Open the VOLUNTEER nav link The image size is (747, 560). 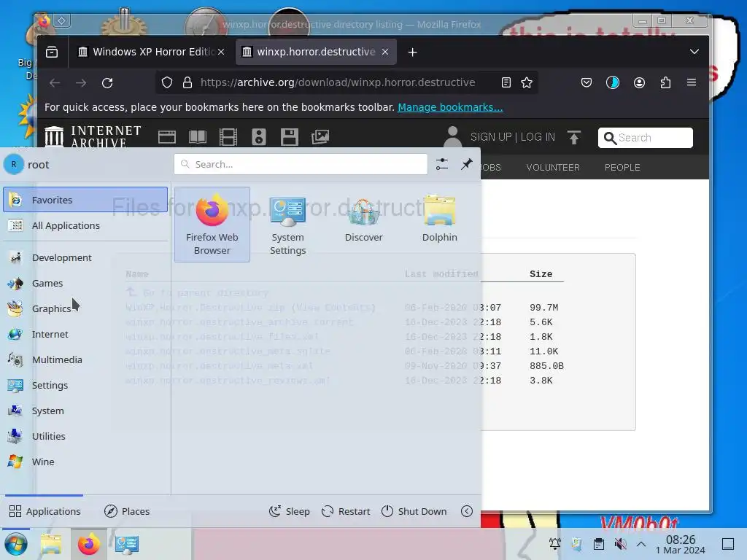click(553, 168)
